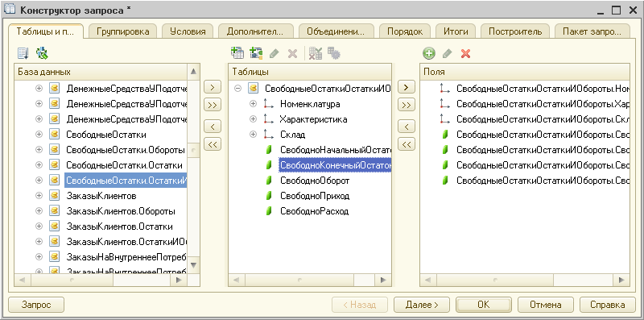Click the virtual table parameters gear icon
Viewport: 644px width, 320px height.
[334, 53]
